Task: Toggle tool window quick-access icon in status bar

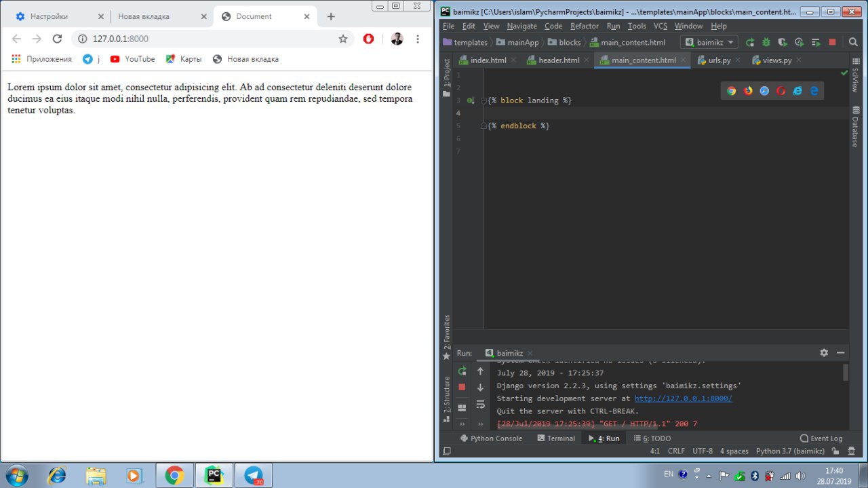Action: tap(447, 451)
